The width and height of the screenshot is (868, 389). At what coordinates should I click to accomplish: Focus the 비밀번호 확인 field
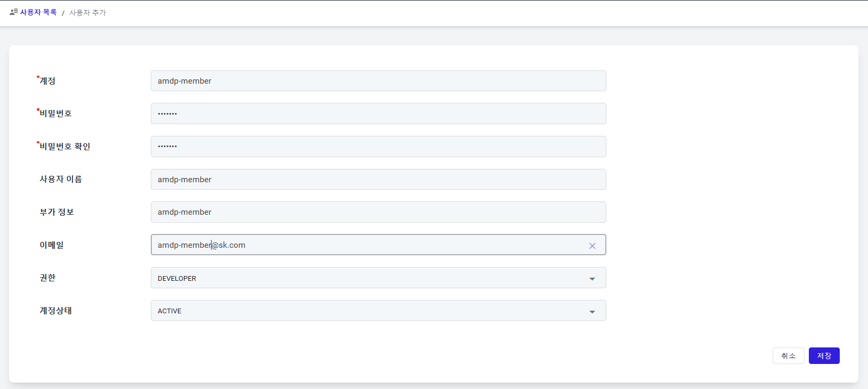point(378,147)
